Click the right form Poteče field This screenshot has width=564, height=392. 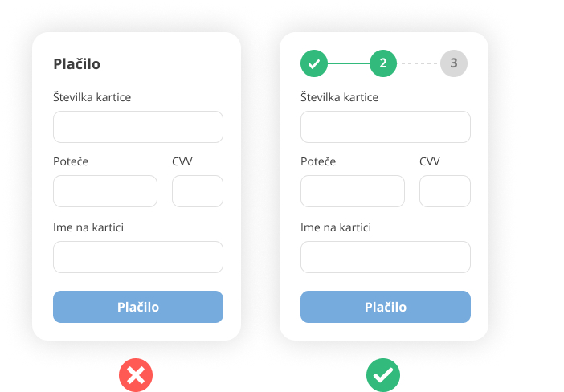(353, 191)
